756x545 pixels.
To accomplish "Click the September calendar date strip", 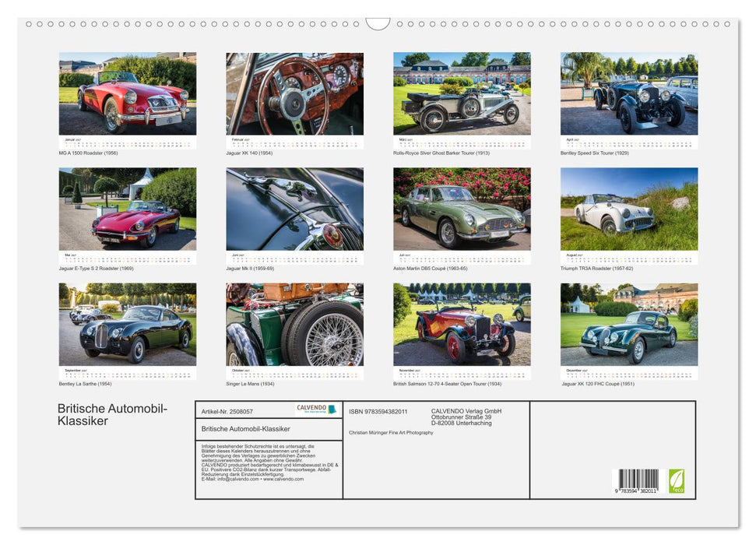I will [127, 372].
